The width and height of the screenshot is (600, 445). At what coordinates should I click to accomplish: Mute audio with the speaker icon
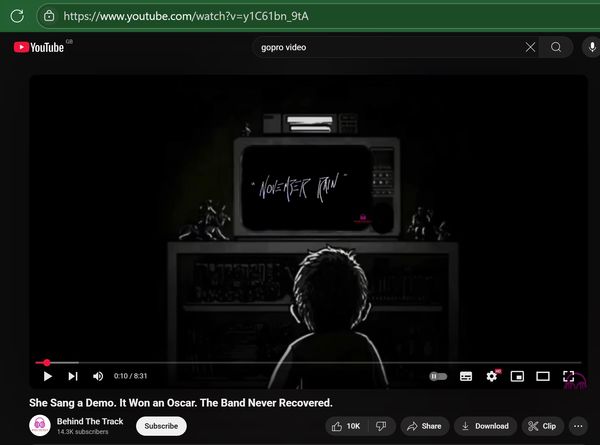tap(98, 376)
